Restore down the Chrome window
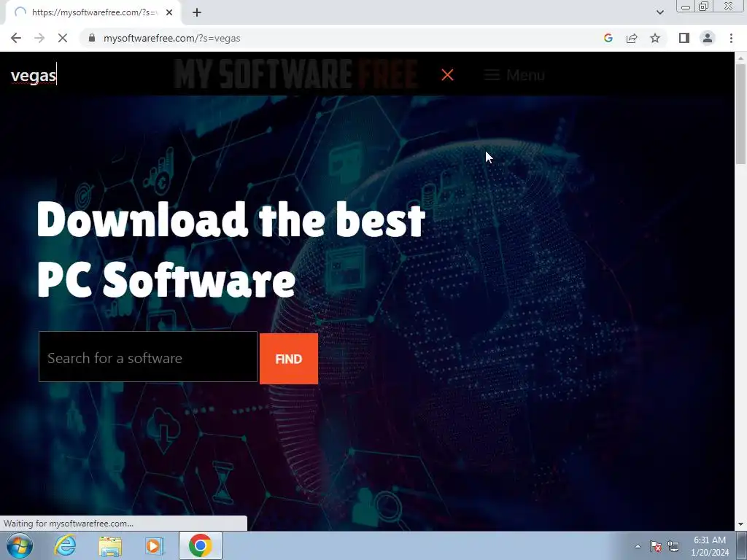This screenshot has height=560, width=747. [x=703, y=7]
